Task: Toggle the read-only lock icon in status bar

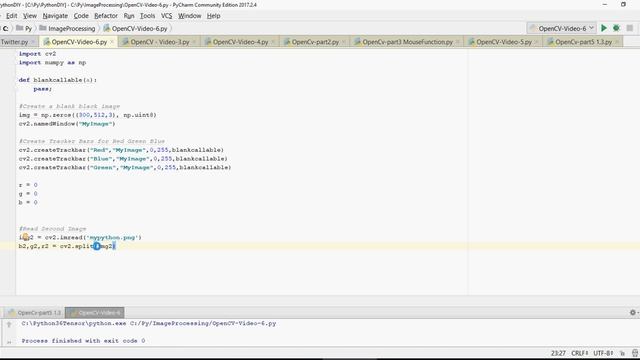Action: (x=622, y=353)
